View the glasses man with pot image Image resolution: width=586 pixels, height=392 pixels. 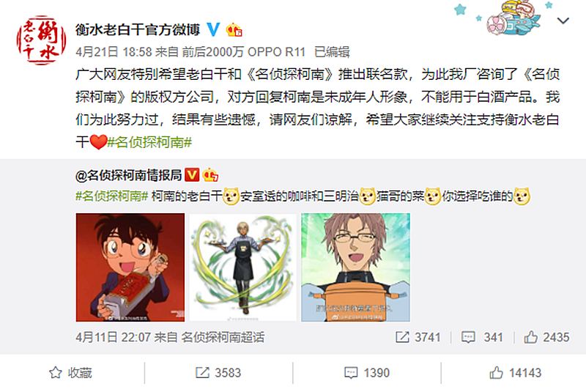click(355, 267)
